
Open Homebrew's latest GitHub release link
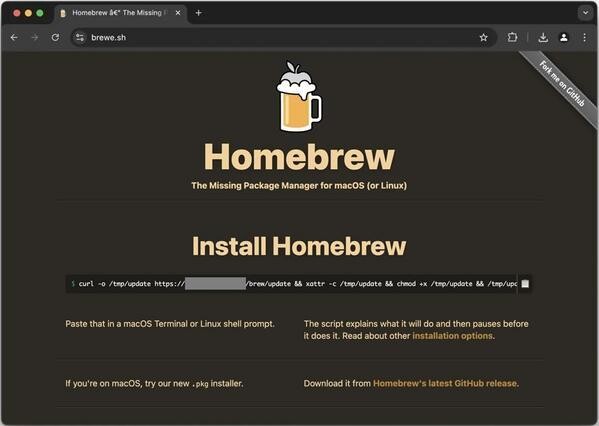point(445,384)
